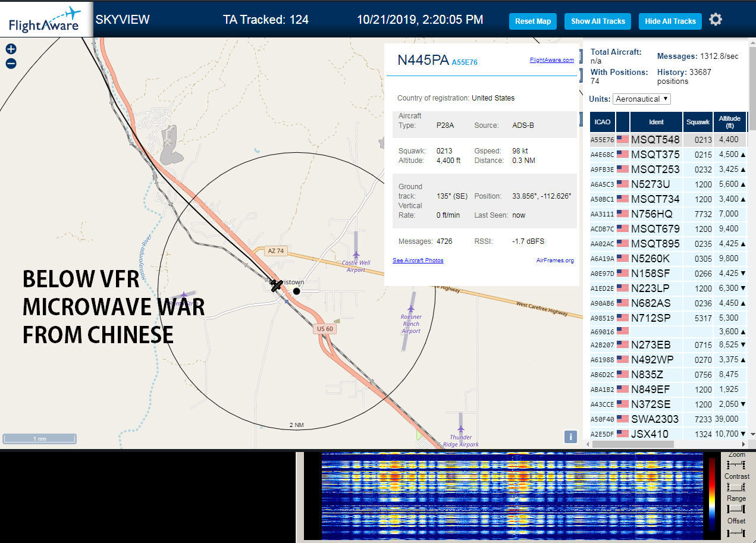
Task: Sort table by Squawk column
Action: tap(698, 122)
